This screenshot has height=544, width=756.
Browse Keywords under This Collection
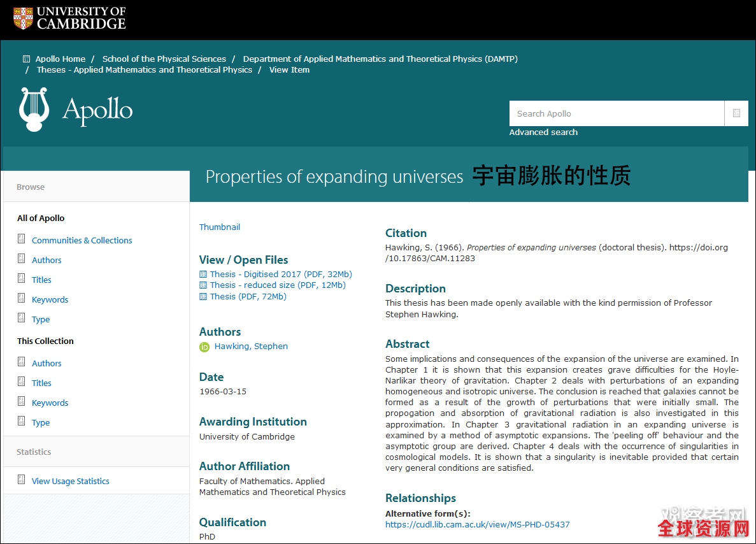pos(50,403)
